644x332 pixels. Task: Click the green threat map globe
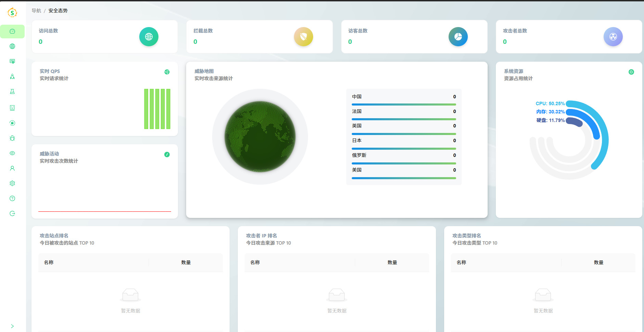260,137
